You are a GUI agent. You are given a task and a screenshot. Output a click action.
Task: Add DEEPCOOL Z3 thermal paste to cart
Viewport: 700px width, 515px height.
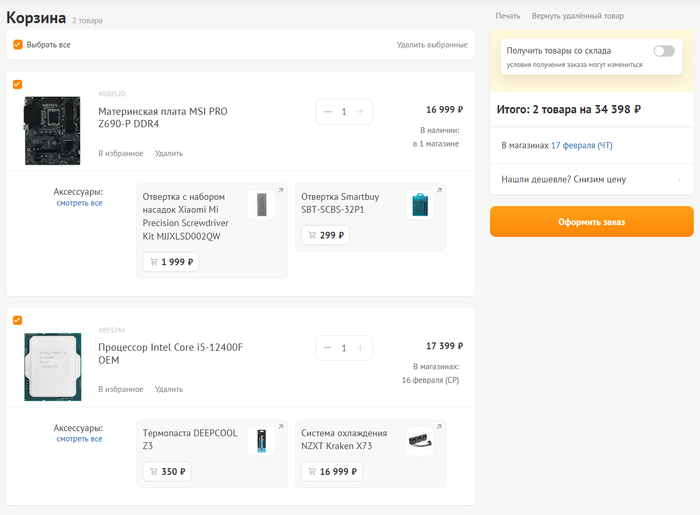click(166, 472)
